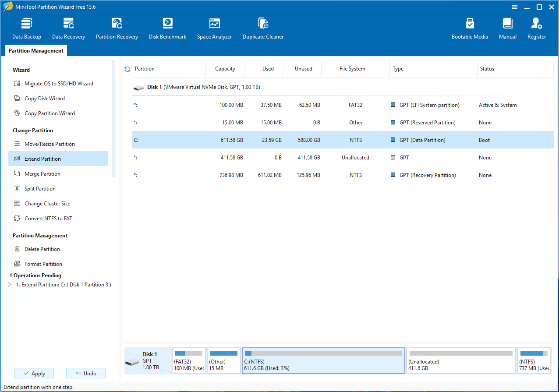Switch to the Partition Management tab
Viewport: 559px width, 392px height.
pyautogui.click(x=35, y=50)
